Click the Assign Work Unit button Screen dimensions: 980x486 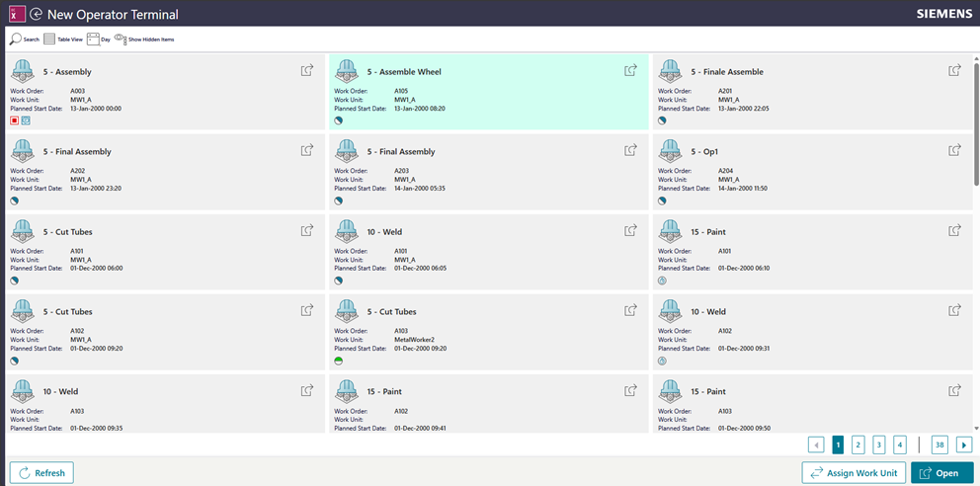pos(854,473)
